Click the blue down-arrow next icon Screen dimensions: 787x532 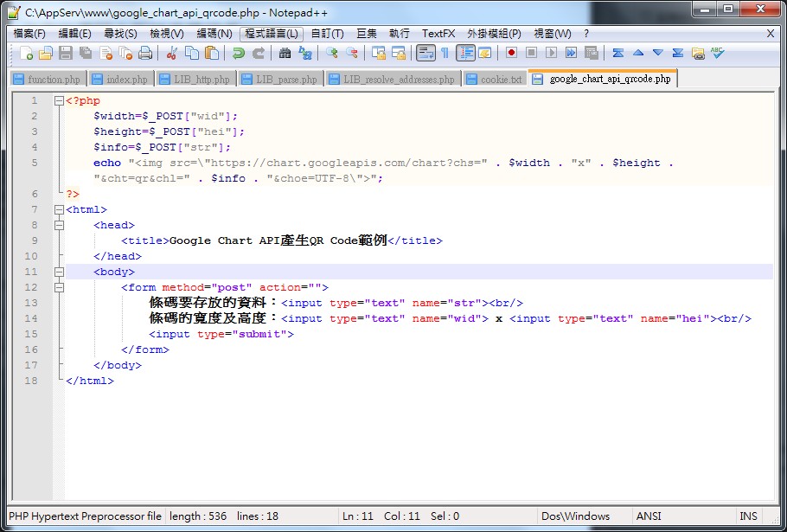click(x=658, y=53)
